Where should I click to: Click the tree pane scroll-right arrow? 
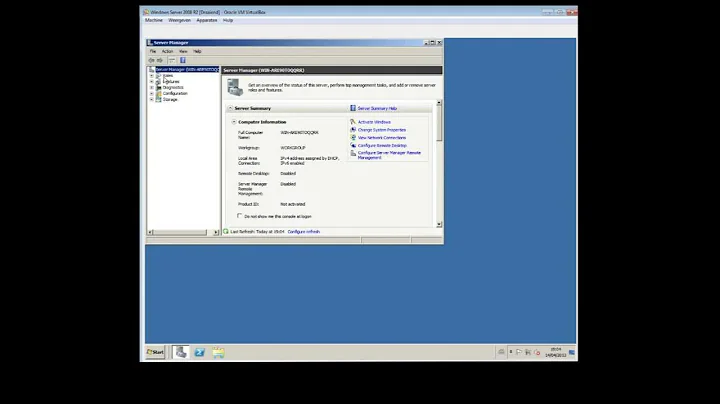coord(216,232)
